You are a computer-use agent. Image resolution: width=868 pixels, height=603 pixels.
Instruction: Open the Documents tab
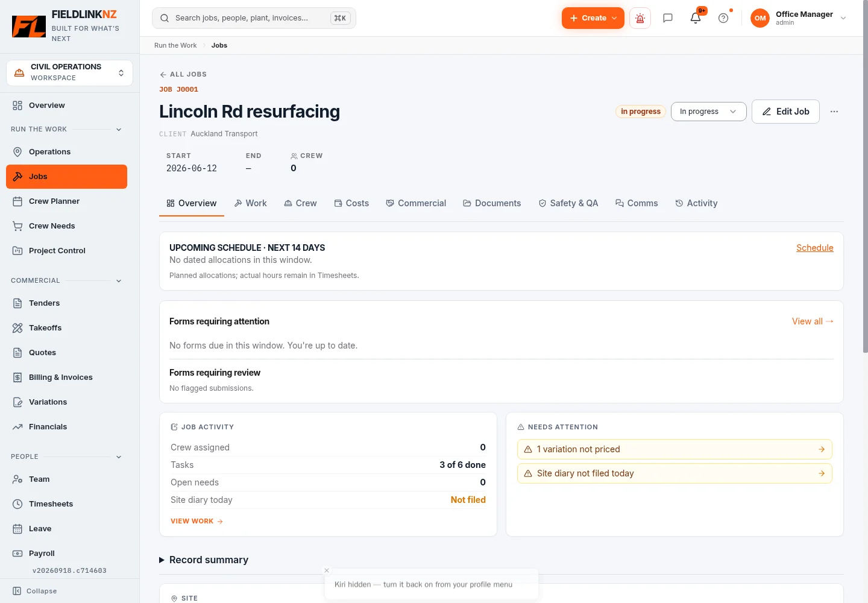(x=492, y=203)
